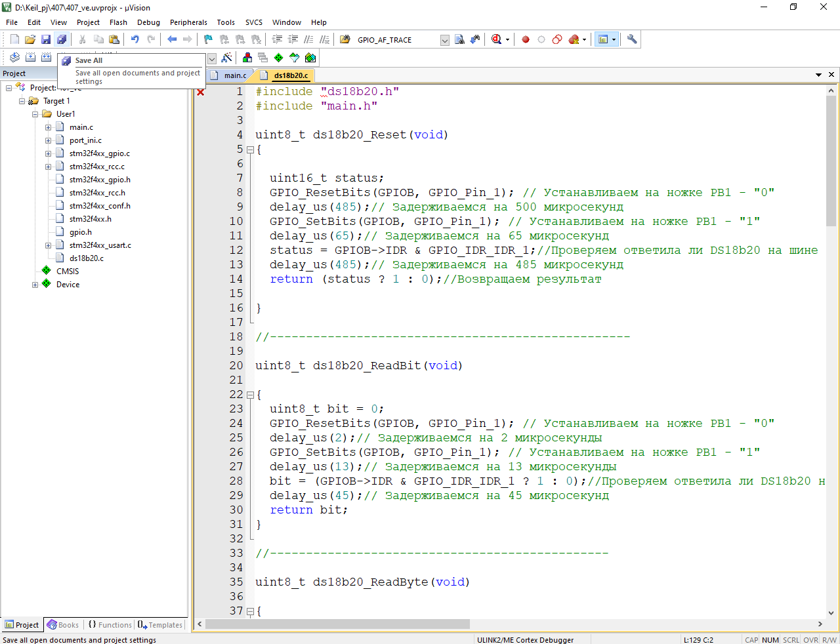840x644 pixels.
Task: Open Find in Files
Action: 345,39
